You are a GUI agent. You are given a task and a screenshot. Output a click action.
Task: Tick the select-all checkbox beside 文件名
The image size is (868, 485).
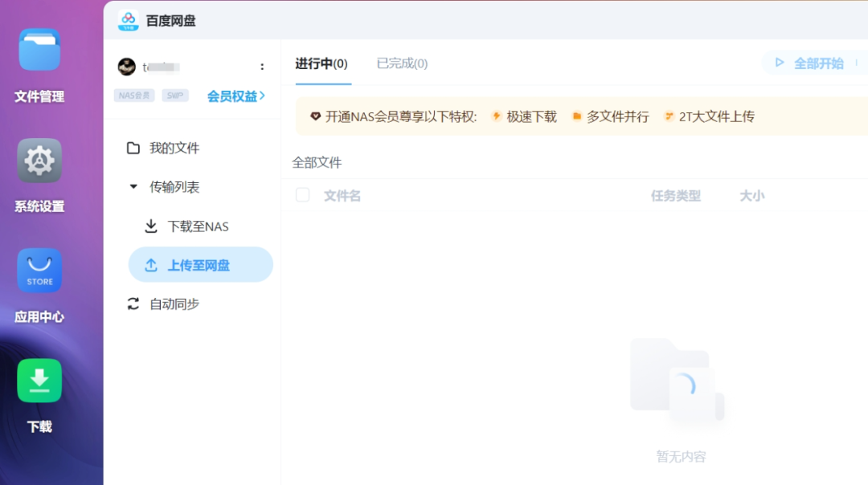[303, 194]
